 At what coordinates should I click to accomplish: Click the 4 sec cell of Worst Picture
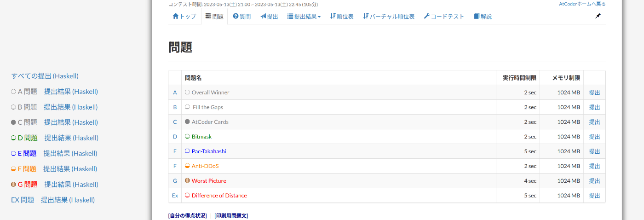518,181
